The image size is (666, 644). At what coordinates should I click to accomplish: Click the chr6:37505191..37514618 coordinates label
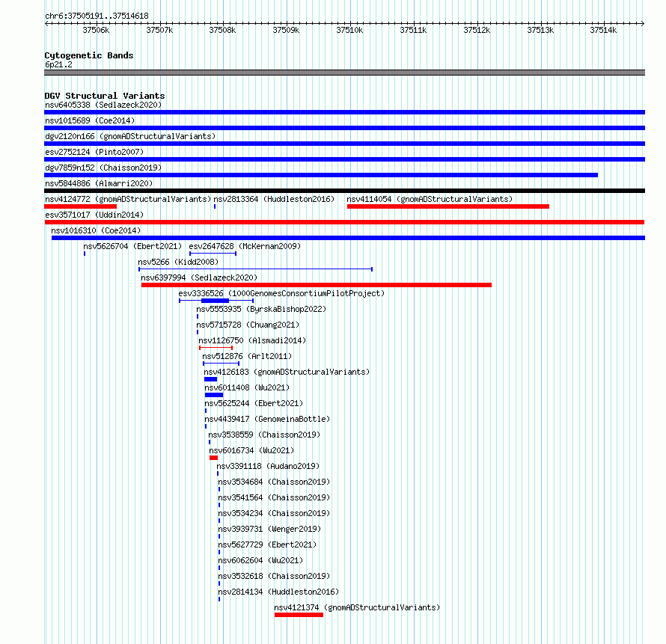[97, 16]
